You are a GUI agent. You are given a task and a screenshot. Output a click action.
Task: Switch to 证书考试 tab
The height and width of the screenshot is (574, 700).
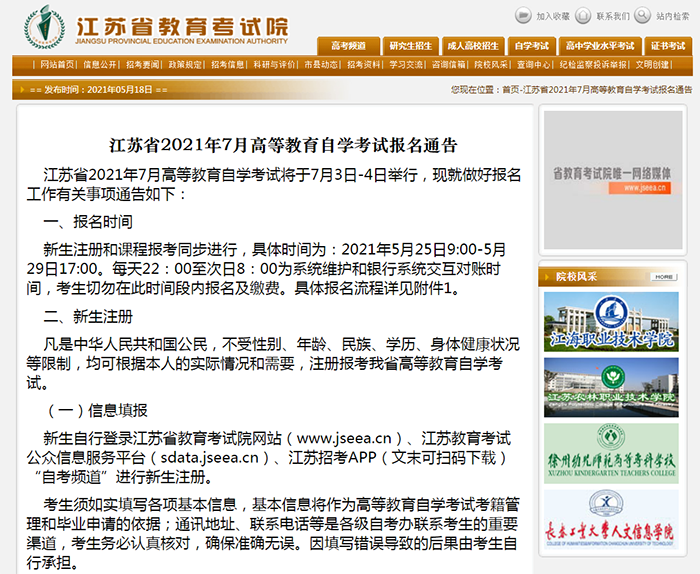pos(668,46)
